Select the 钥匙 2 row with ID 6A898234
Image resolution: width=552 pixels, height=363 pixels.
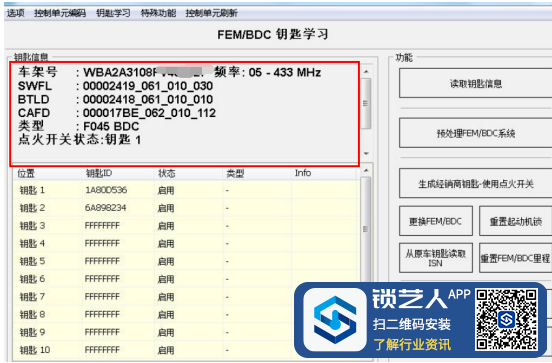187,208
